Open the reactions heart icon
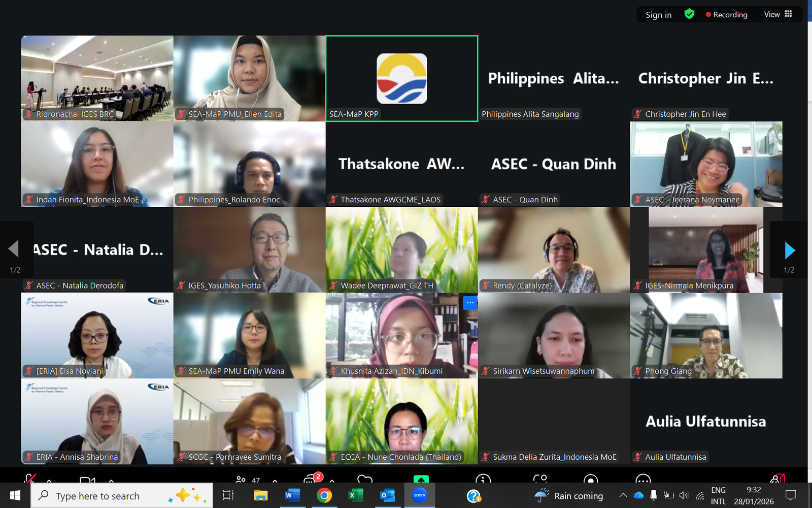Viewport: 812px width, 508px height. pyautogui.click(x=364, y=479)
